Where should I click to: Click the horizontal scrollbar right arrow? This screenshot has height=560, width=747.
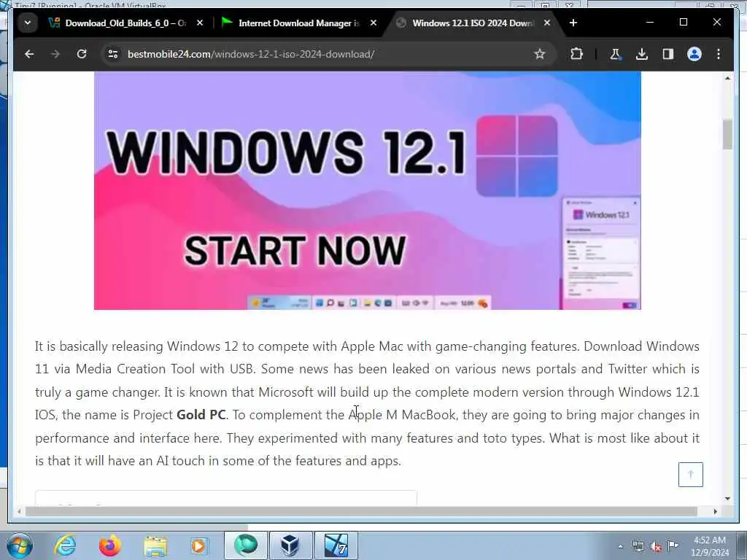click(715, 511)
